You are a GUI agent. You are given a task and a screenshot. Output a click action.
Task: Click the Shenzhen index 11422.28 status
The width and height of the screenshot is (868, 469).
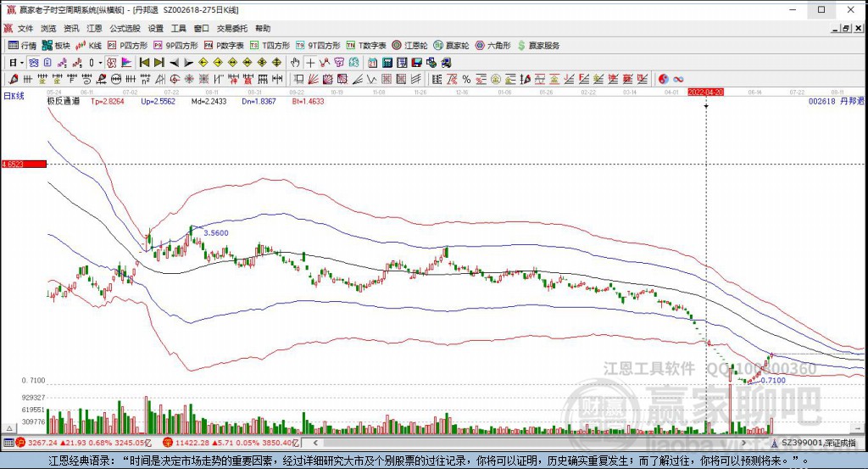click(231, 443)
